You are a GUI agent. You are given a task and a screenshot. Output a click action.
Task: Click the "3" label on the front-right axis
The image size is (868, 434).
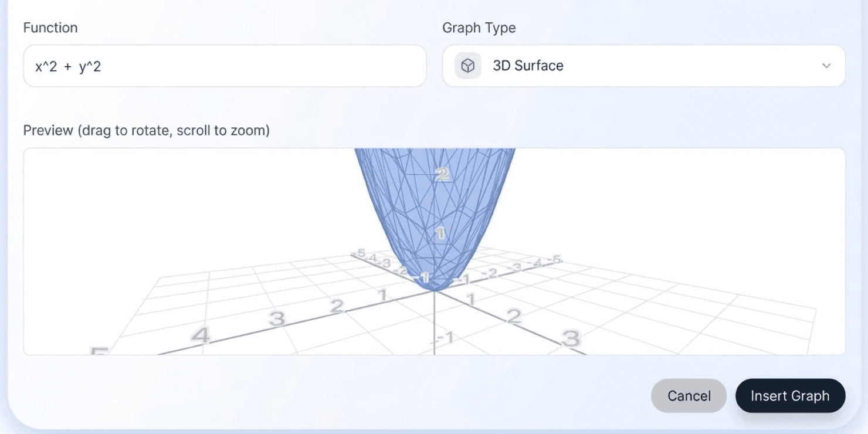click(x=571, y=338)
